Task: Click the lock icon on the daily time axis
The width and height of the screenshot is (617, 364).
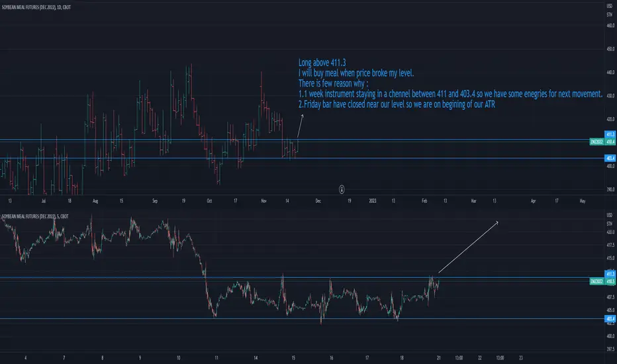Action: 342,190
